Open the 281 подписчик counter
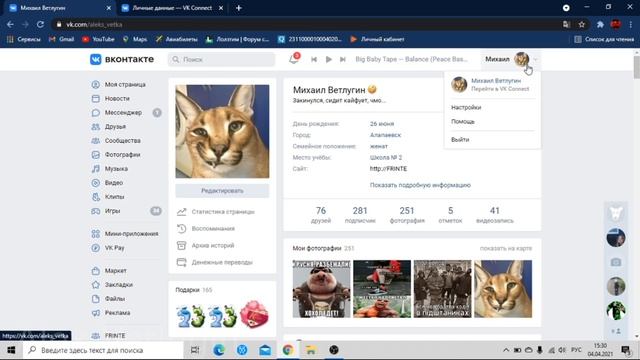 360,215
